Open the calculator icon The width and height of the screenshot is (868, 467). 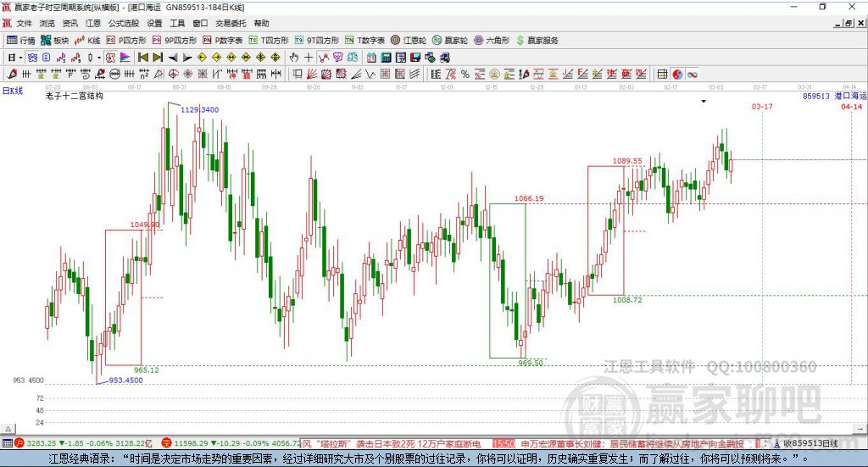coord(386,58)
